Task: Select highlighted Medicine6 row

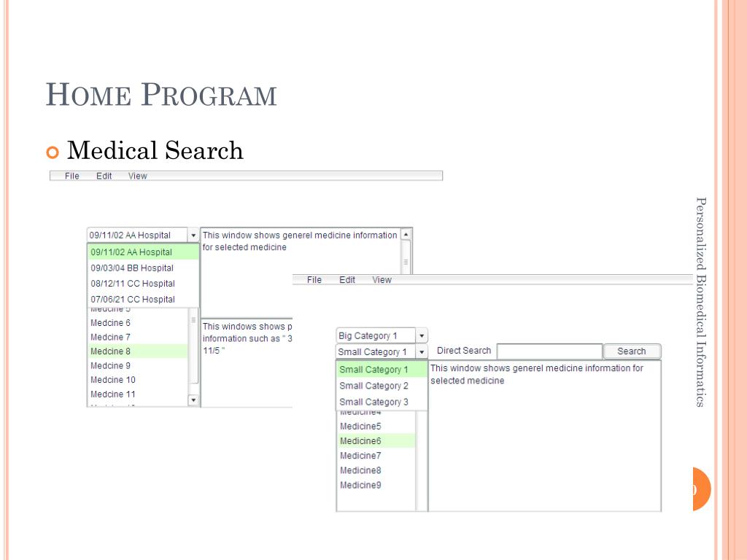Action: point(376,441)
